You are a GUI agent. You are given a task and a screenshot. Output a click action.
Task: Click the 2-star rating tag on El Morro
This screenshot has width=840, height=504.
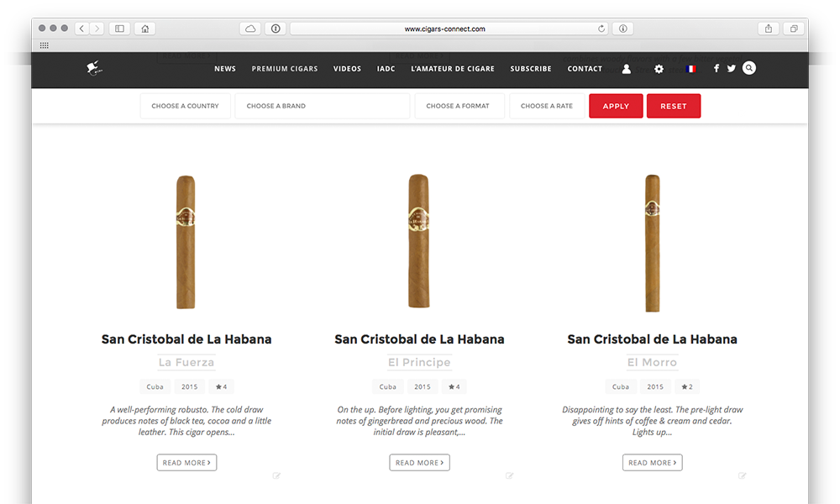tap(687, 386)
